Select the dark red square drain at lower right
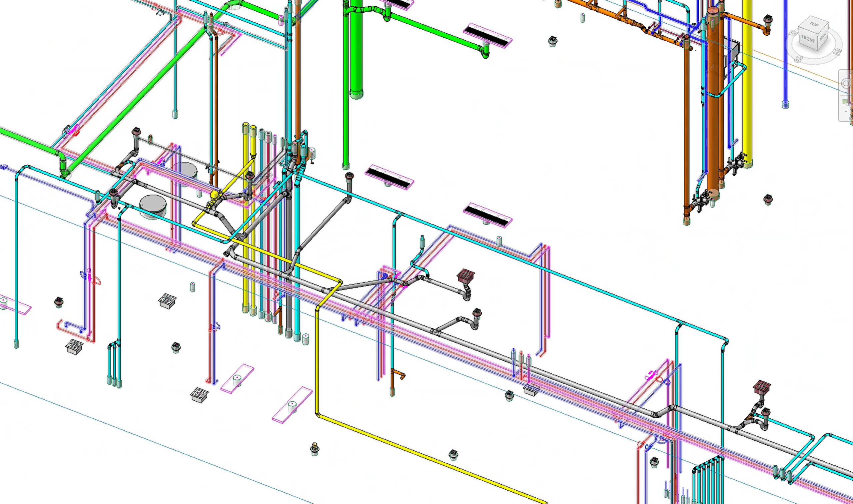Viewport: 853px width, 504px height. tap(762, 386)
